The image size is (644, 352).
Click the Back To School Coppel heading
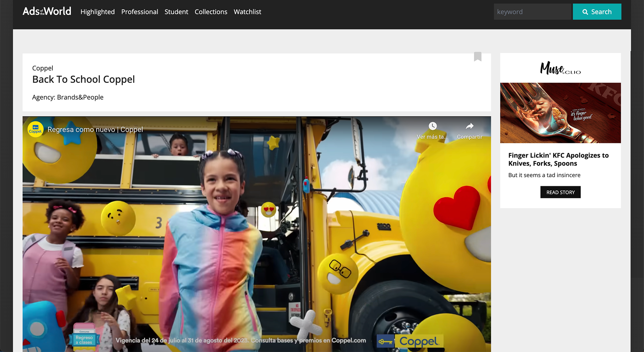84,80
